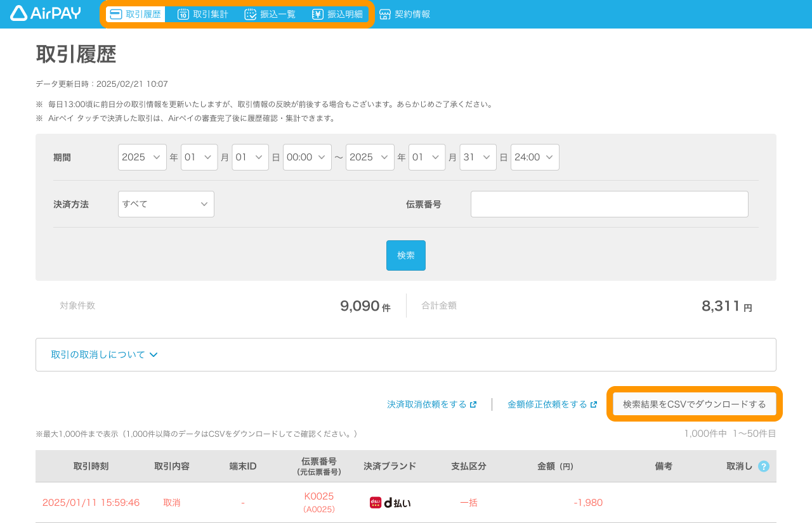Viewport: 812px width, 523px height.
Task: Click the help icon beside 取消し
Action: [x=764, y=467]
